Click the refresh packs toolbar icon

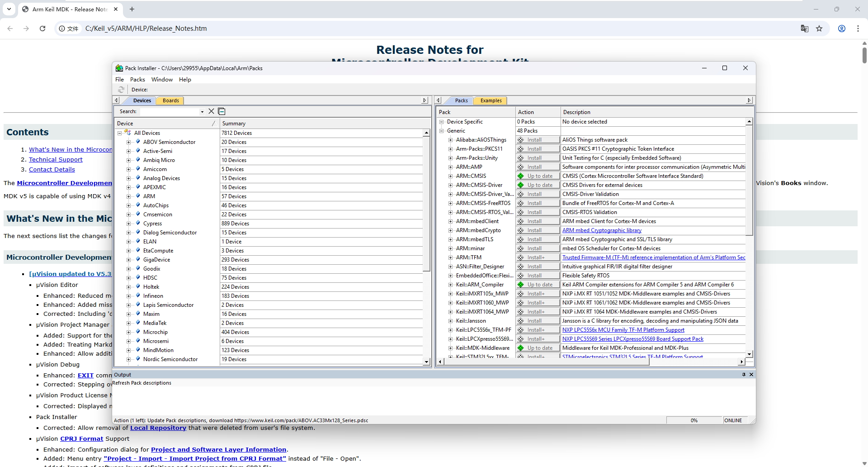point(121,90)
